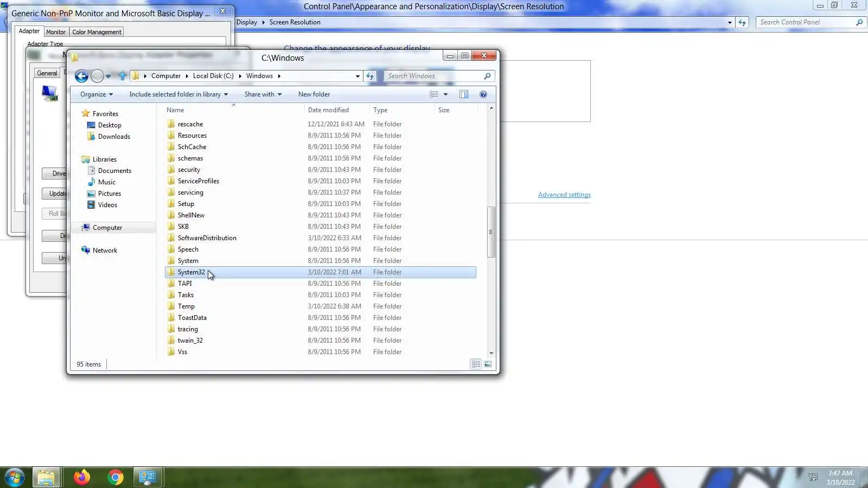Open the Windows Start menu

tap(15, 478)
